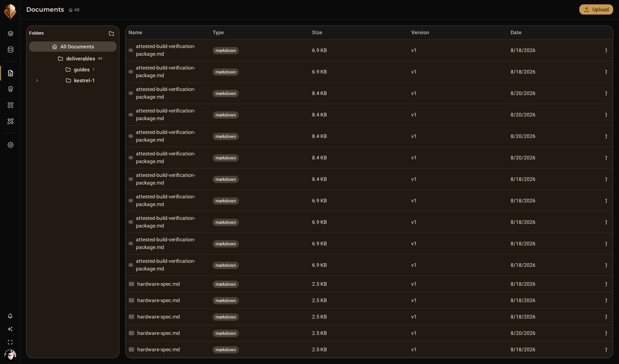Open actions menu for 8.4 KB file dated 8/18/2026
This screenshot has height=364, width=619.
tap(606, 179)
